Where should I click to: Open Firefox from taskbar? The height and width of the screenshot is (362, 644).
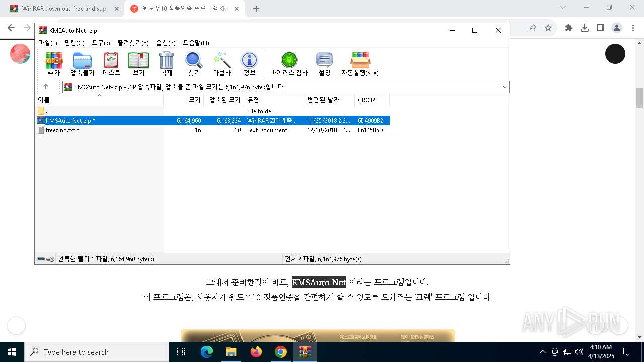coord(256,352)
